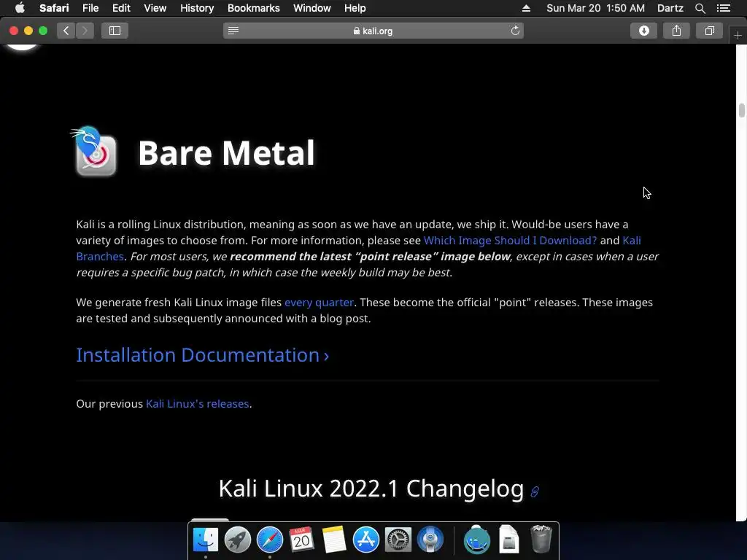Open System Preferences from the Dock
The height and width of the screenshot is (560, 747).
(398, 540)
